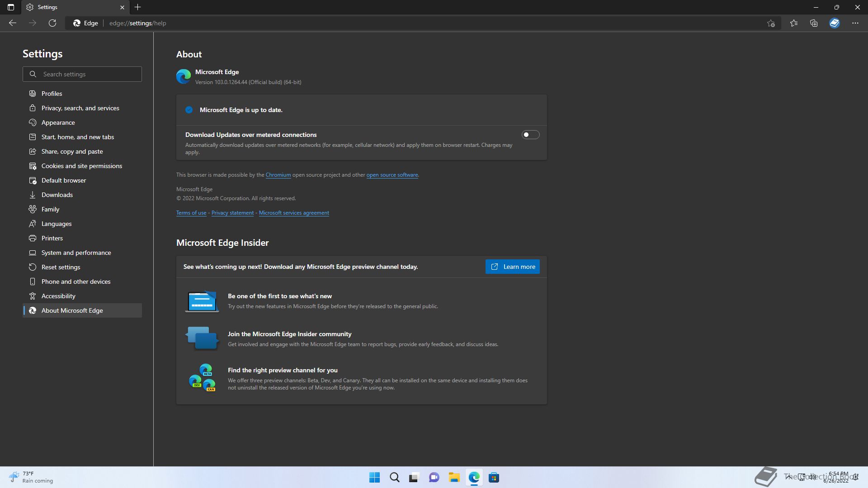The image size is (868, 488).
Task: Open File Explorer from taskbar
Action: [x=454, y=478]
